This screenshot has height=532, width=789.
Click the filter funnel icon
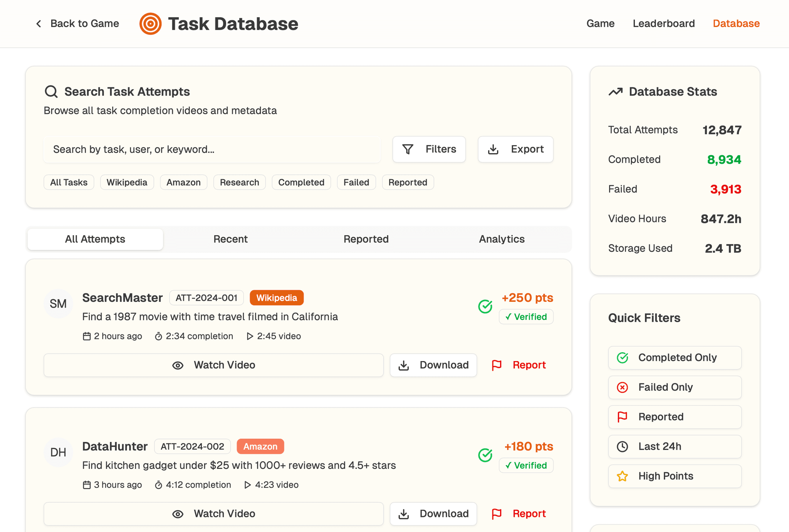coord(408,149)
